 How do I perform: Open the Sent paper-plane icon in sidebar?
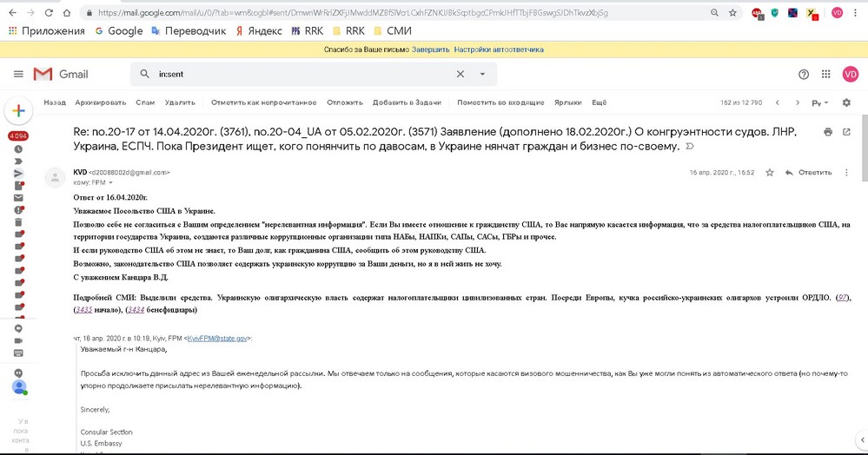click(18, 174)
